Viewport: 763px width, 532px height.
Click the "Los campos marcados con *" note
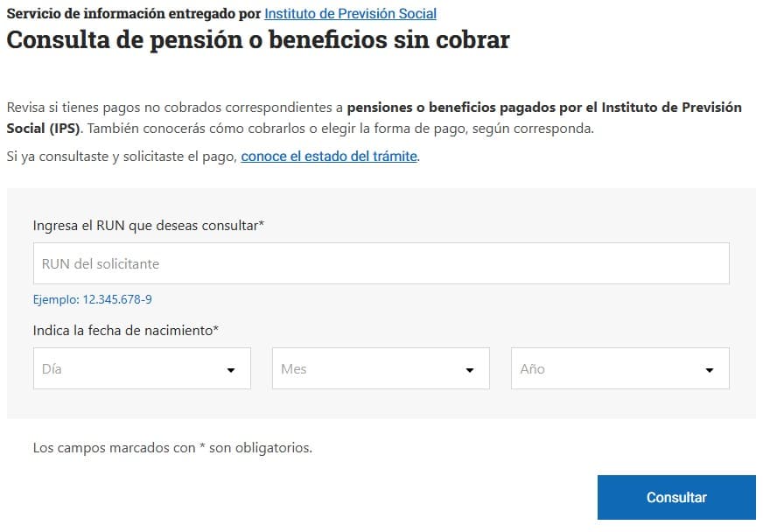172,448
